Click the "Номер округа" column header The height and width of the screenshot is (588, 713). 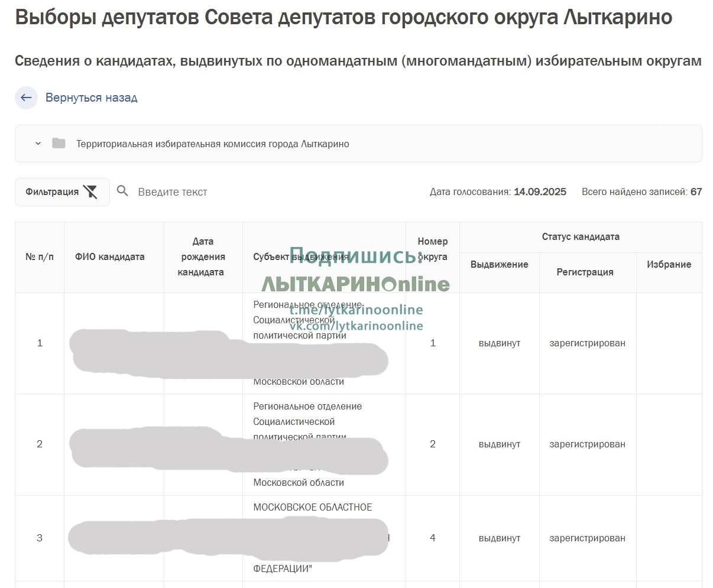[x=433, y=249]
